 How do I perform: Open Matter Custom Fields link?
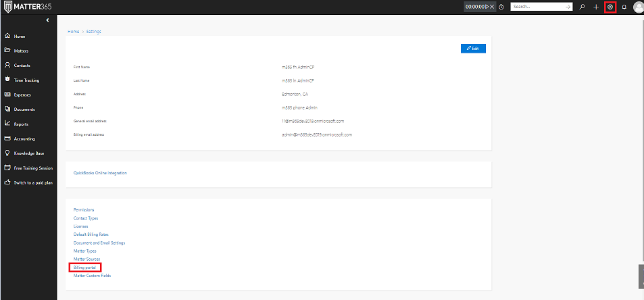pyautogui.click(x=93, y=276)
